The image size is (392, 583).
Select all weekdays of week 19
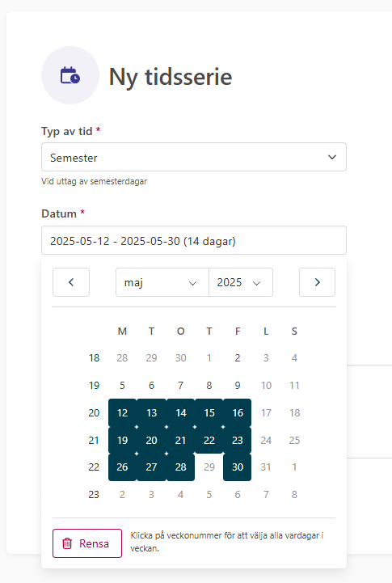94,385
